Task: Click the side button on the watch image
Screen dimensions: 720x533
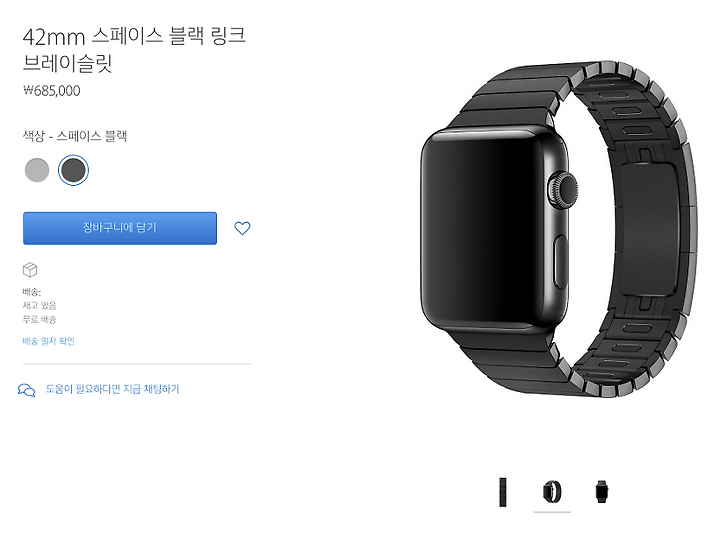Action: point(560,262)
